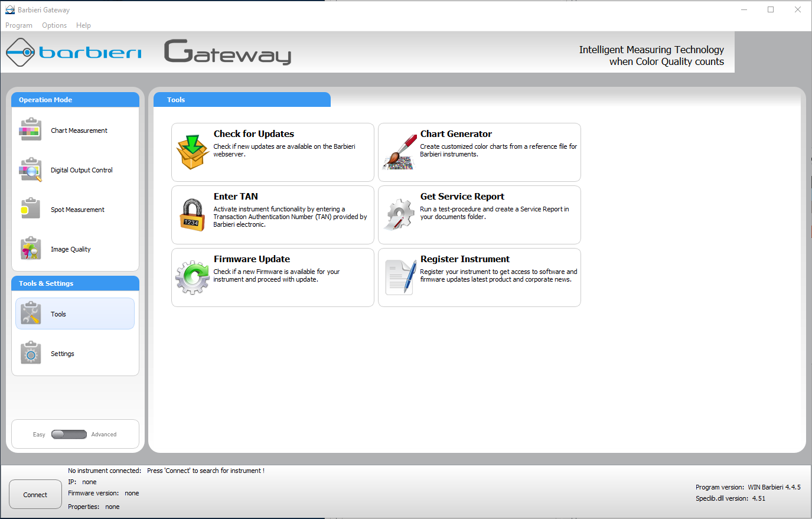Click the 'Easy' mode label
Viewport: 812px width, 519px height.
39,435
